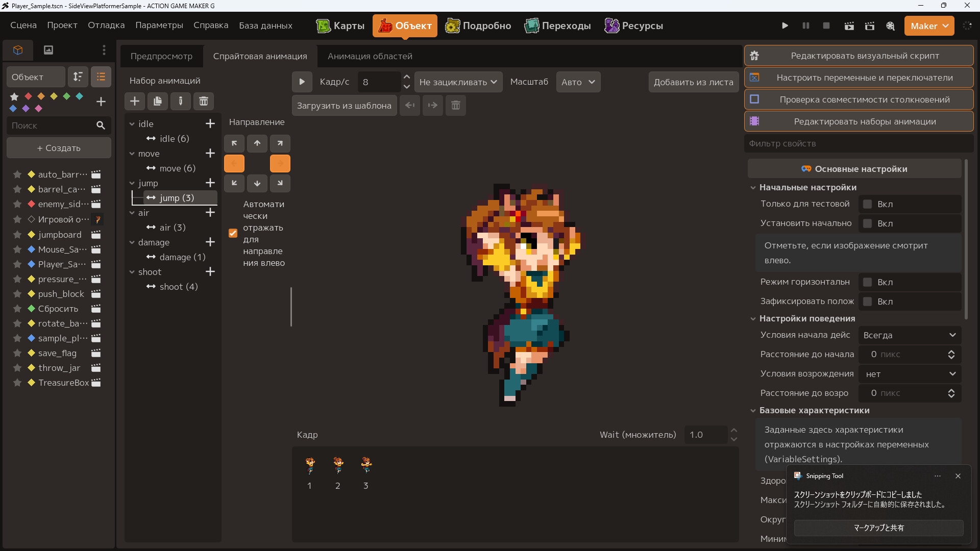This screenshot has width=980, height=551.
Task: Click the pause icon in top toolbar
Action: [x=806, y=26]
